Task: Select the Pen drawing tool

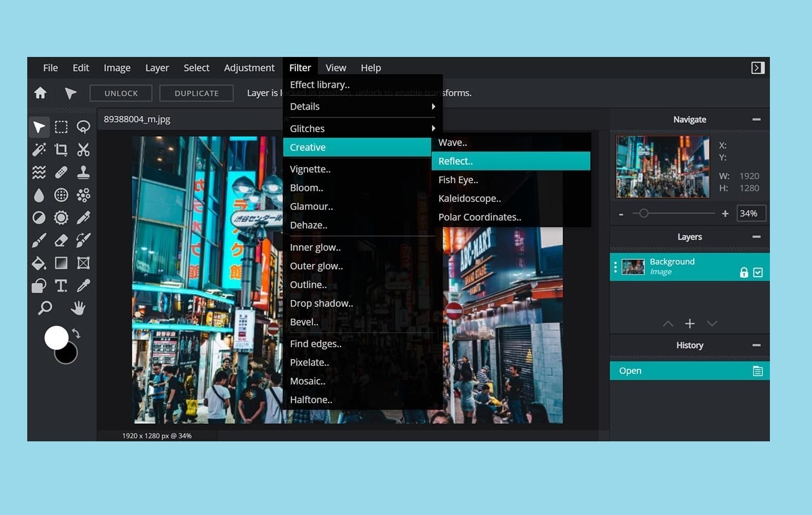Action: (84, 218)
